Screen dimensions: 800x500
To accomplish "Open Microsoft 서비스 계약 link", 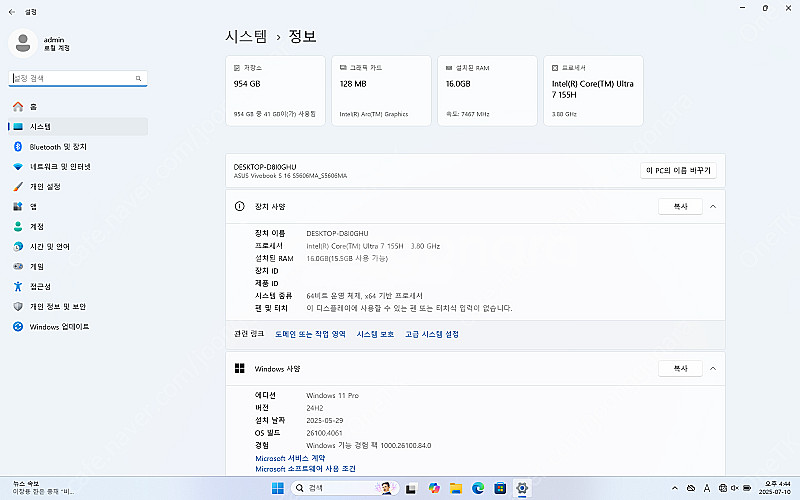I will coord(290,458).
